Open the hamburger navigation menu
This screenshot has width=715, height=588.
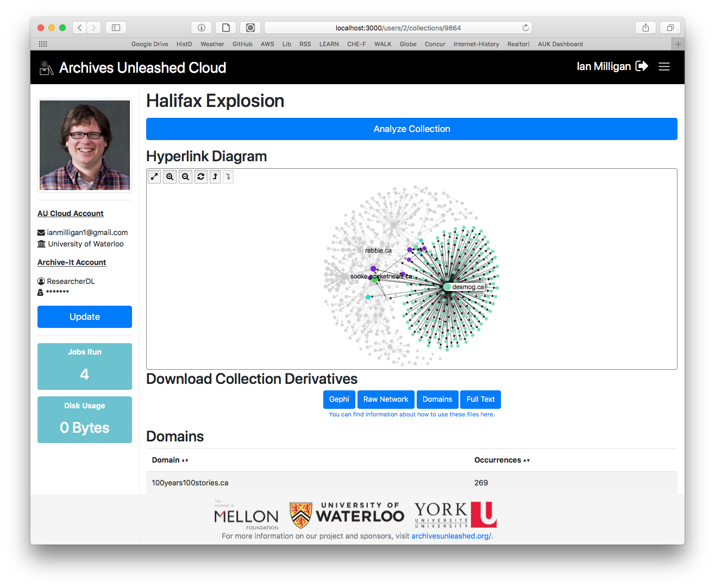point(664,66)
